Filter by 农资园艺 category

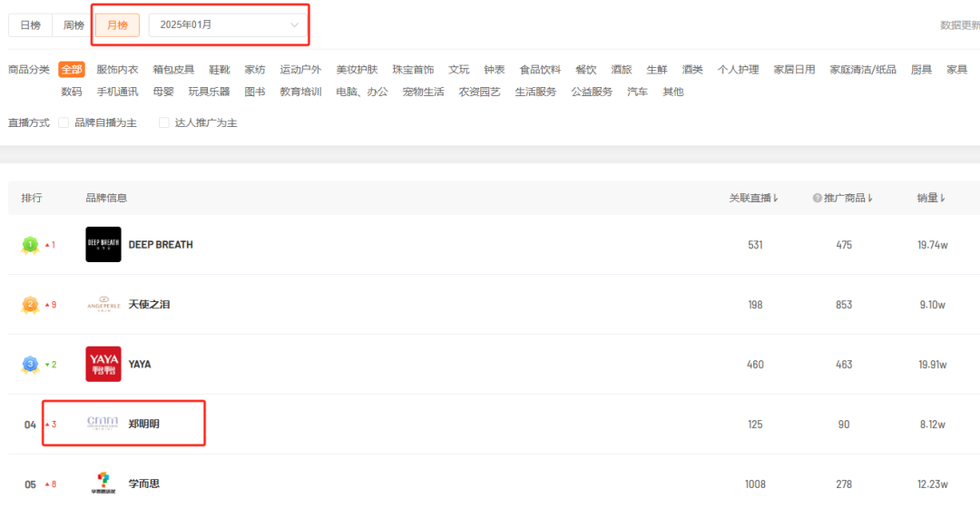[479, 92]
